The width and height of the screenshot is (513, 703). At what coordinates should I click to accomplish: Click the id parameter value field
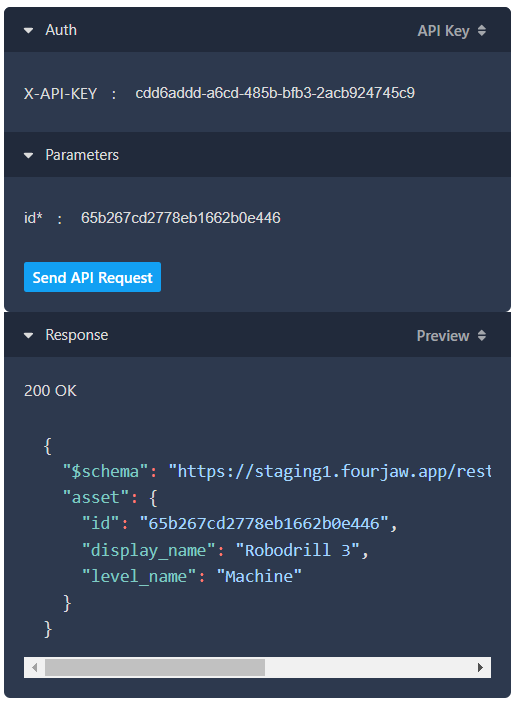coord(181,218)
